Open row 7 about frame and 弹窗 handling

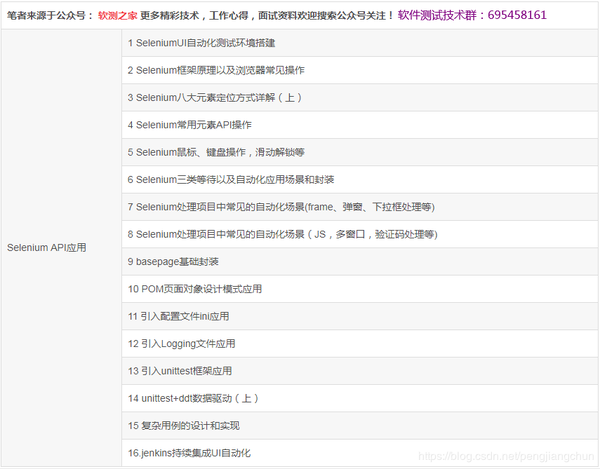[x=360, y=207]
